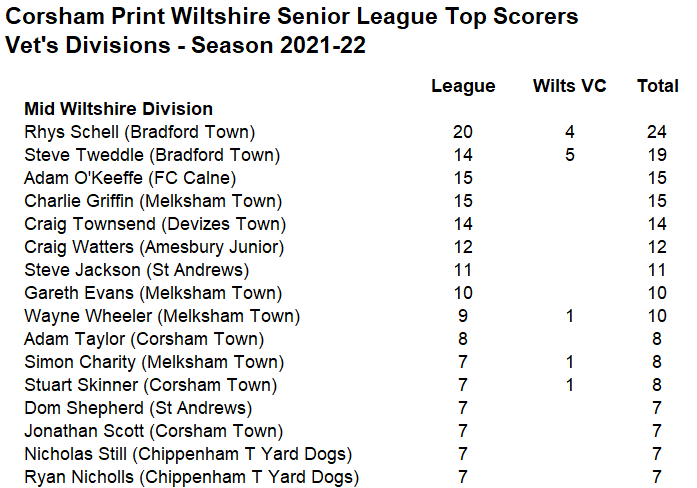Select Craig Townsend (Devizes Town) entry

pyautogui.click(x=155, y=224)
